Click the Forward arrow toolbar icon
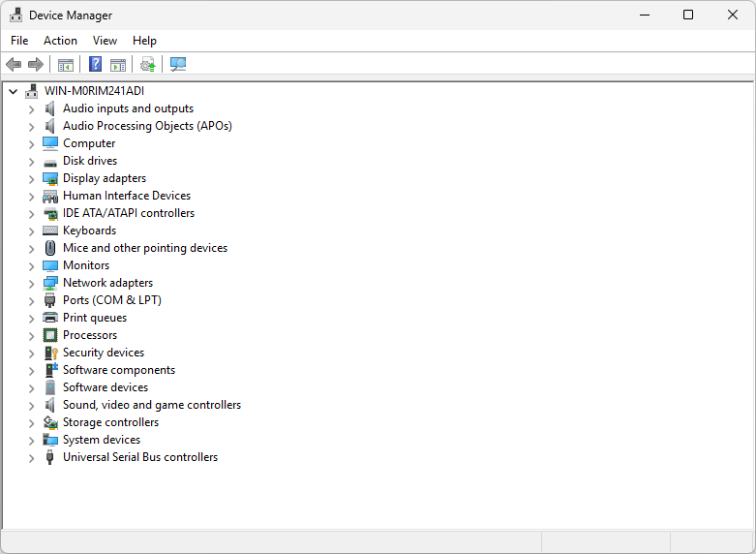 (36, 64)
